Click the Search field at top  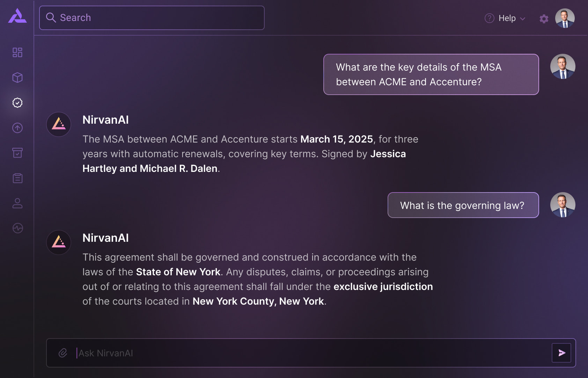152,18
